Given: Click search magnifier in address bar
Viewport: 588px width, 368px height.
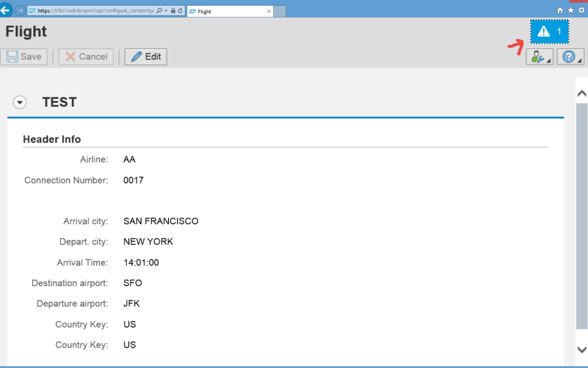Looking at the screenshot, I should (160, 11).
